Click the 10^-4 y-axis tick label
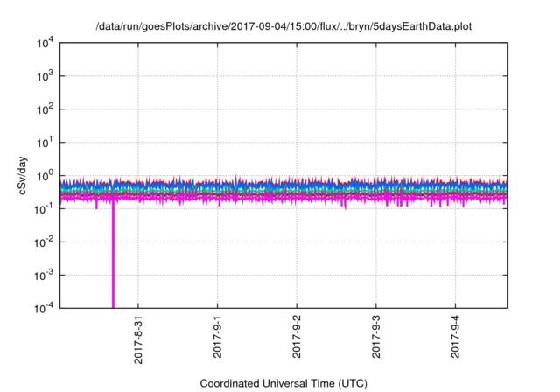 pos(45,308)
